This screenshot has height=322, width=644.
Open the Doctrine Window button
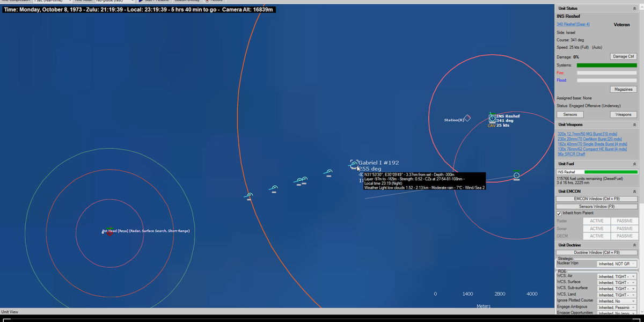(x=596, y=252)
